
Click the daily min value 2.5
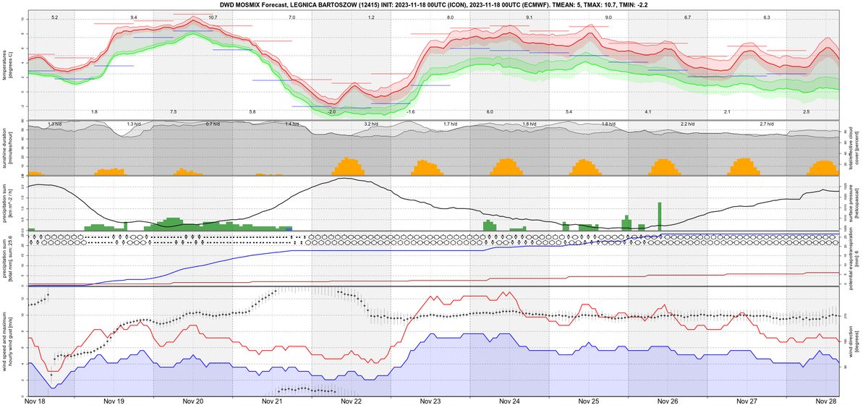(806, 112)
